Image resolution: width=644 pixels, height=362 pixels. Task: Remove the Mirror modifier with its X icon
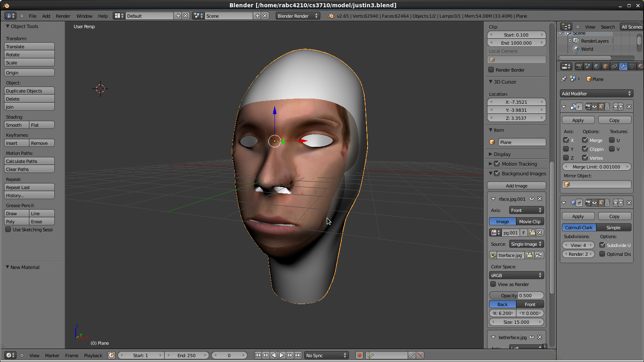pyautogui.click(x=629, y=107)
